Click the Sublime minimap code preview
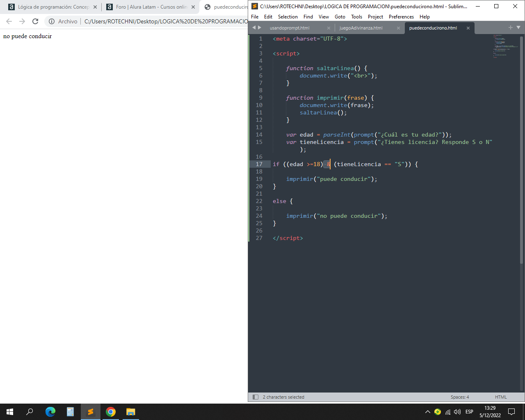Image resolution: width=525 pixels, height=420 pixels. coord(505,46)
